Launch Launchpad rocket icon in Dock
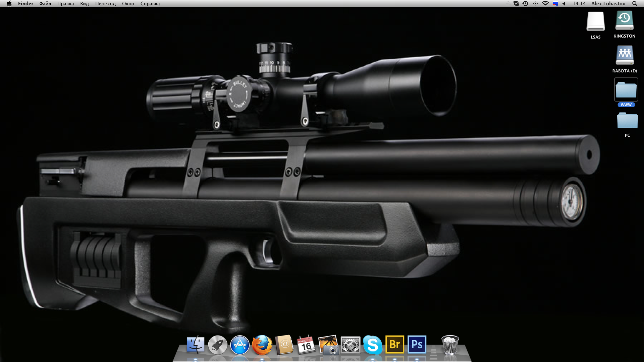 point(218,345)
